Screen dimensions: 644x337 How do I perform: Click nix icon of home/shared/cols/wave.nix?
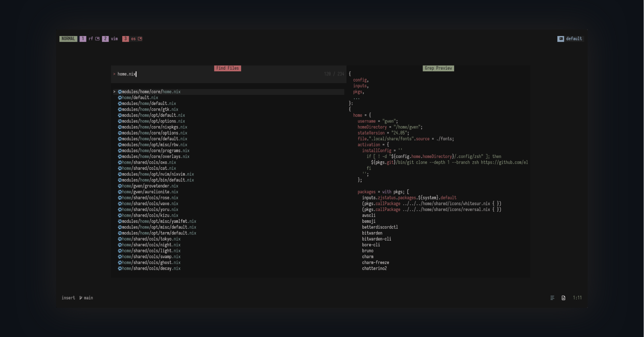pos(120,204)
